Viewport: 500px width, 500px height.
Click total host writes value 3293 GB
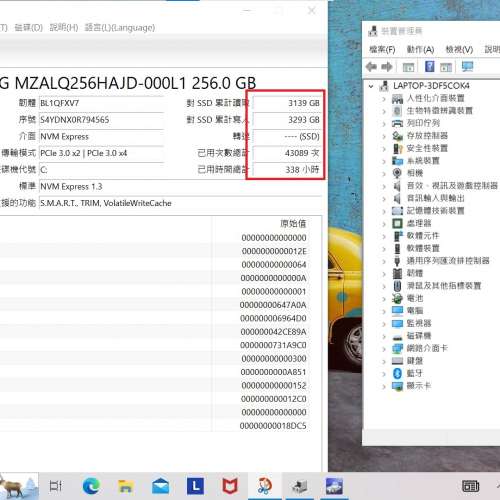pos(287,120)
